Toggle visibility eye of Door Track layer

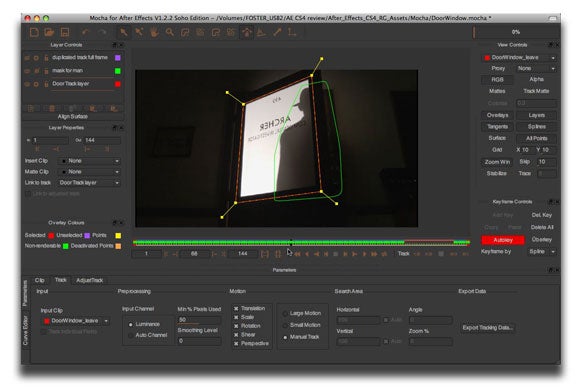click(27, 84)
